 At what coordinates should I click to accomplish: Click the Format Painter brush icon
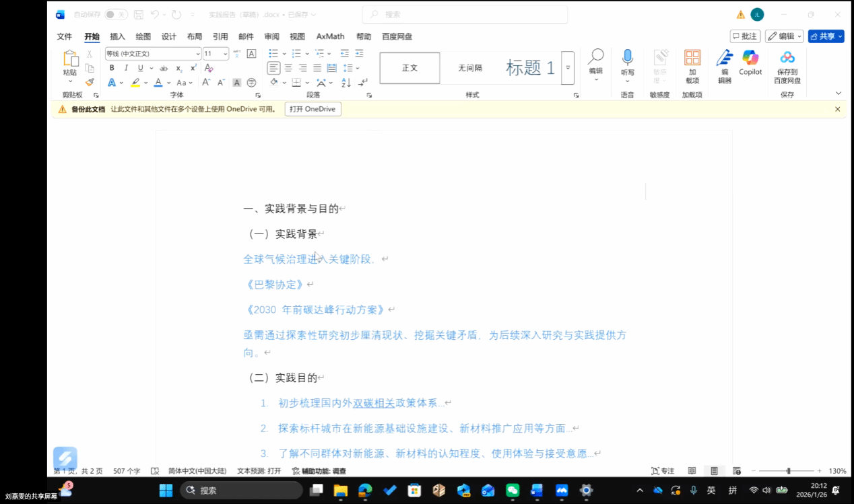90,82
